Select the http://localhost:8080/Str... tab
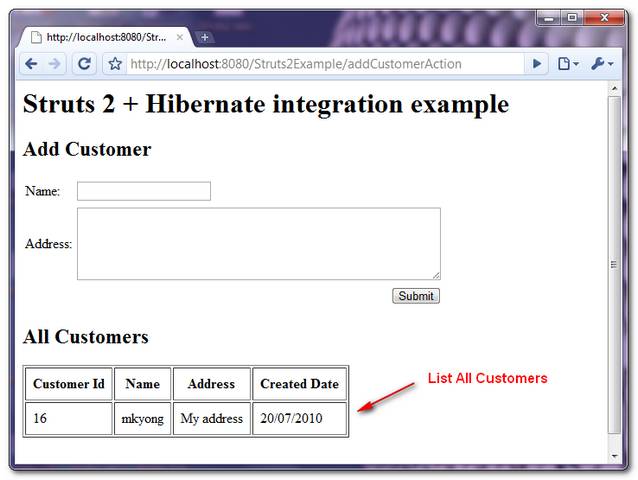Viewport: 638px width, 480px height. pos(106,37)
